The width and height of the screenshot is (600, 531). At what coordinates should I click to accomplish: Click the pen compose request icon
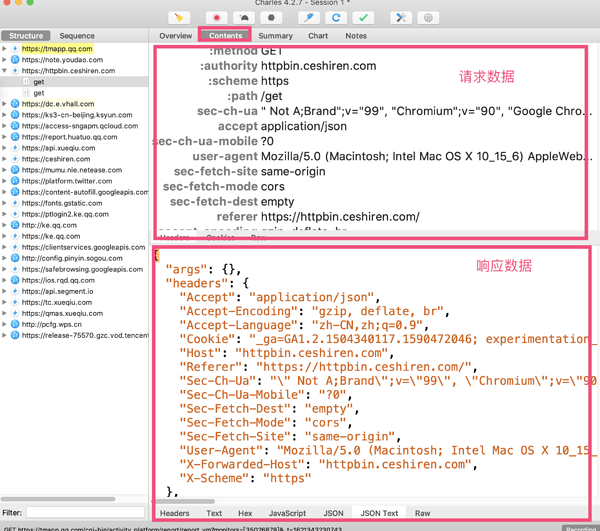tap(308, 17)
